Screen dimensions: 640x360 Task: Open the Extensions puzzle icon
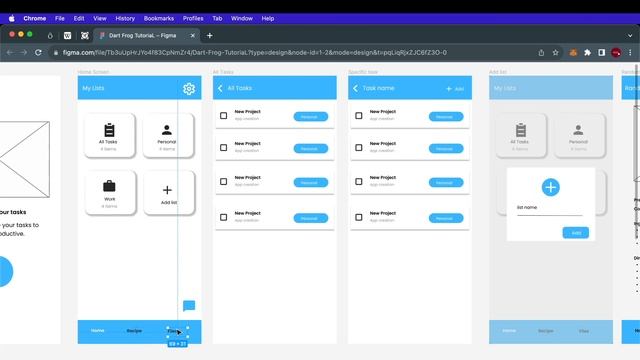point(587,53)
